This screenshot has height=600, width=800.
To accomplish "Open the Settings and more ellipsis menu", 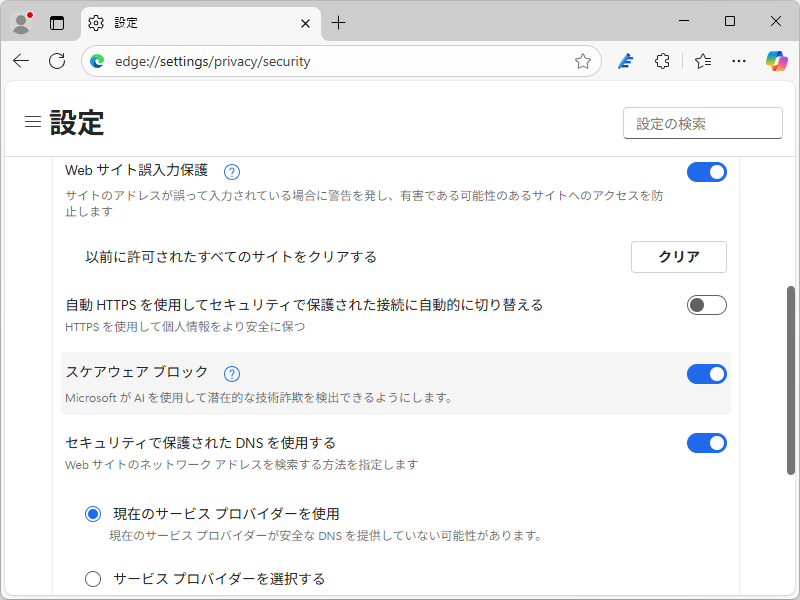I will (x=738, y=61).
